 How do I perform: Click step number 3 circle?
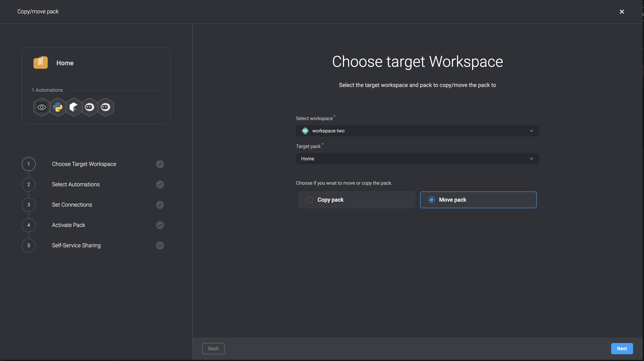click(29, 205)
